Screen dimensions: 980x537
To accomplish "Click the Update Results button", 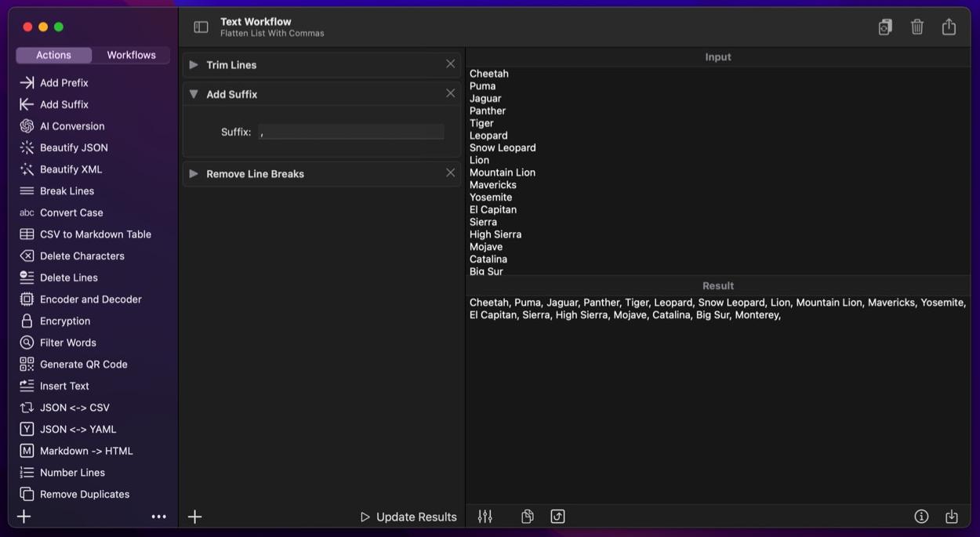I will [408, 517].
